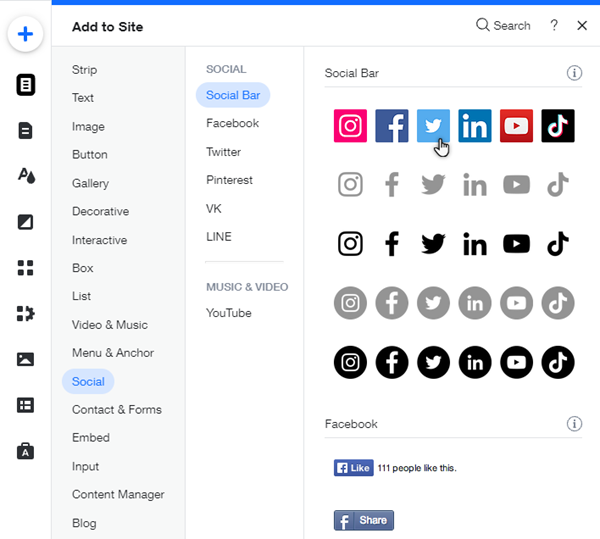Jump to the LINE subcategory
Viewport: 600px width, 539px height.
click(218, 236)
